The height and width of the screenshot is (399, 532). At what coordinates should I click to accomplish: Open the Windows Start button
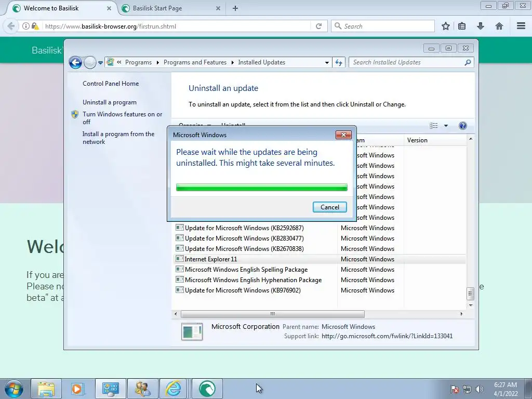(14, 389)
